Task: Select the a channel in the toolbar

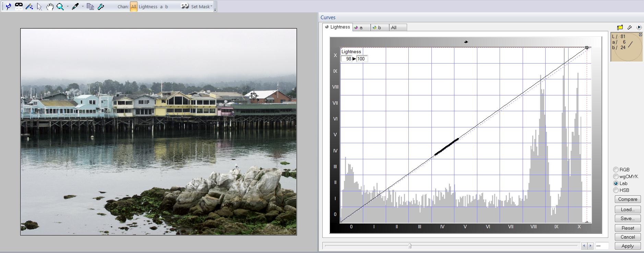Action: click(161, 7)
